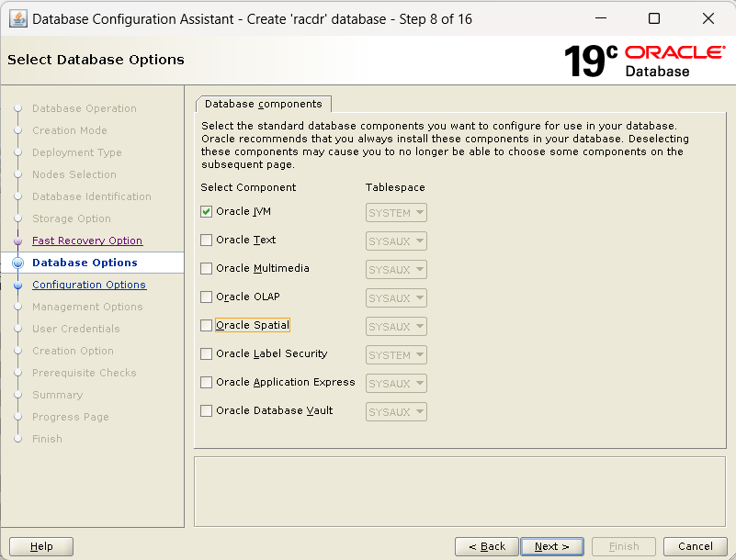
Task: Enable the Oracle Database Vault checkbox
Action: point(206,411)
